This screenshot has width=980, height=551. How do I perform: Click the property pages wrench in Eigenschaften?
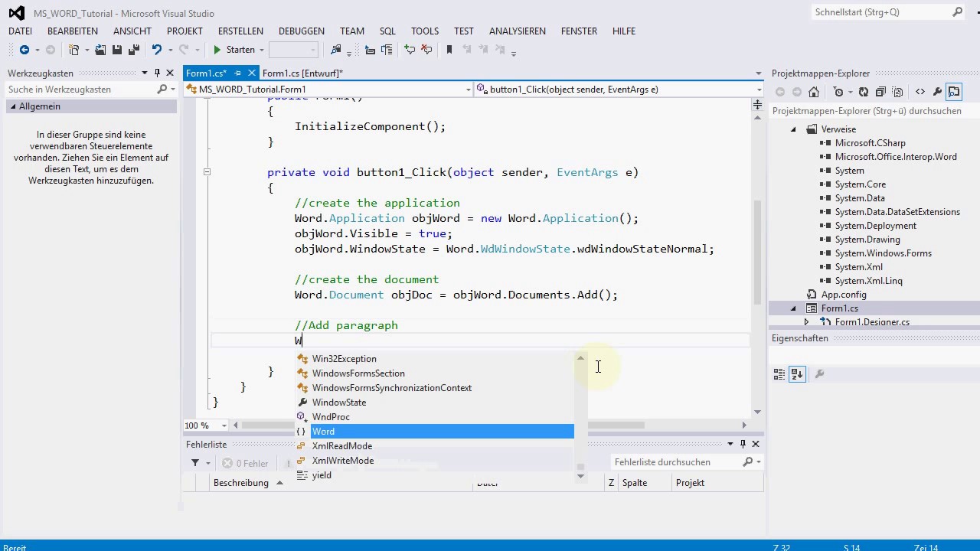[819, 374]
